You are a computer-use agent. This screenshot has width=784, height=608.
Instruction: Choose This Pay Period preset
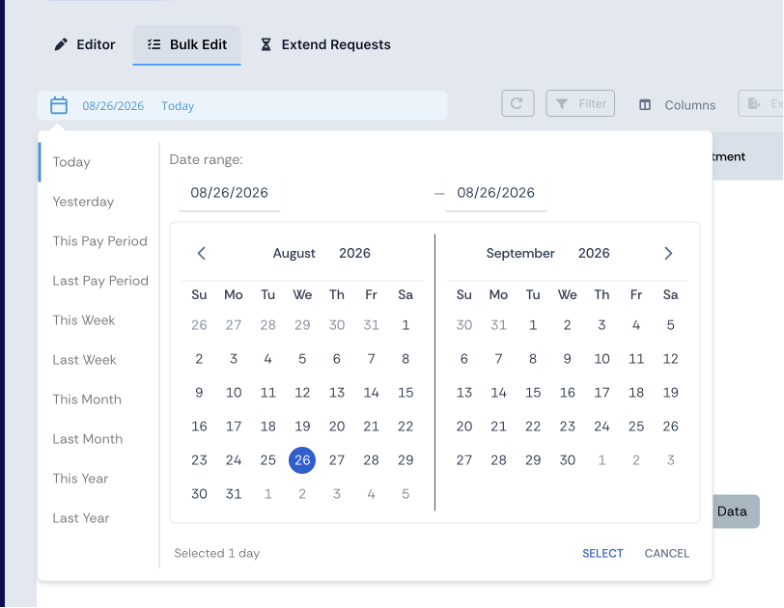coord(100,241)
